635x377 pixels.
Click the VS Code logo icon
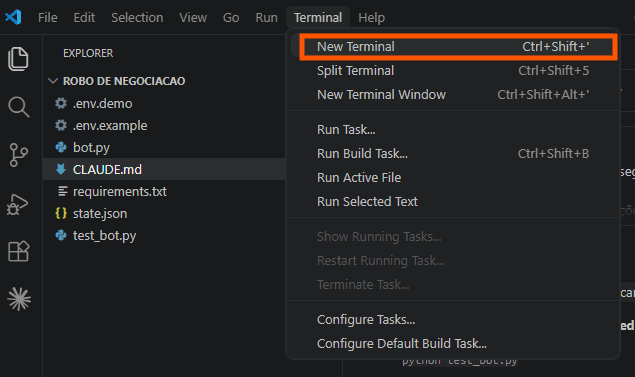[13, 17]
